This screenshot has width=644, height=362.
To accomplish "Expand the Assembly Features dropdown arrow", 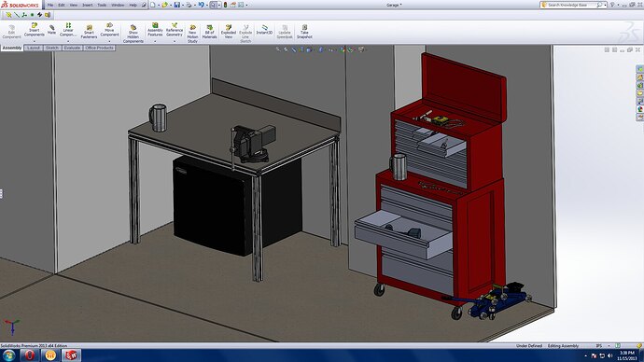I will [x=155, y=41].
